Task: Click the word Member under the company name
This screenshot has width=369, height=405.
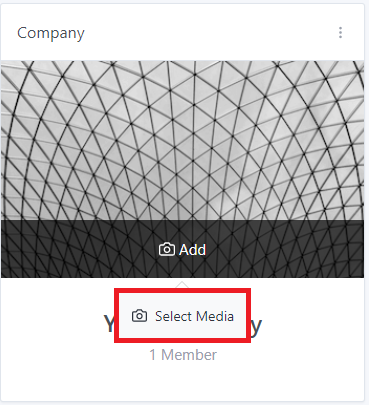Action: (189, 355)
